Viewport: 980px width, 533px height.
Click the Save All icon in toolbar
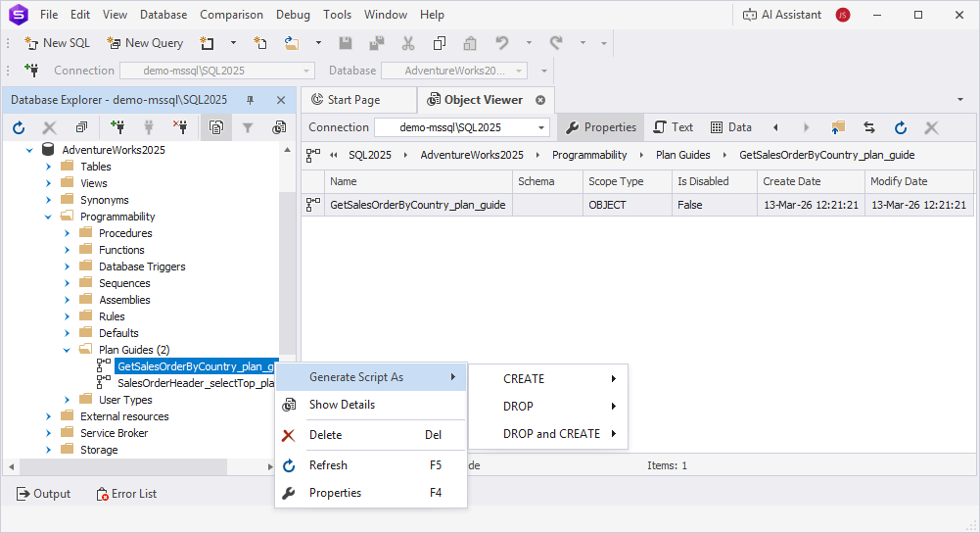point(376,43)
